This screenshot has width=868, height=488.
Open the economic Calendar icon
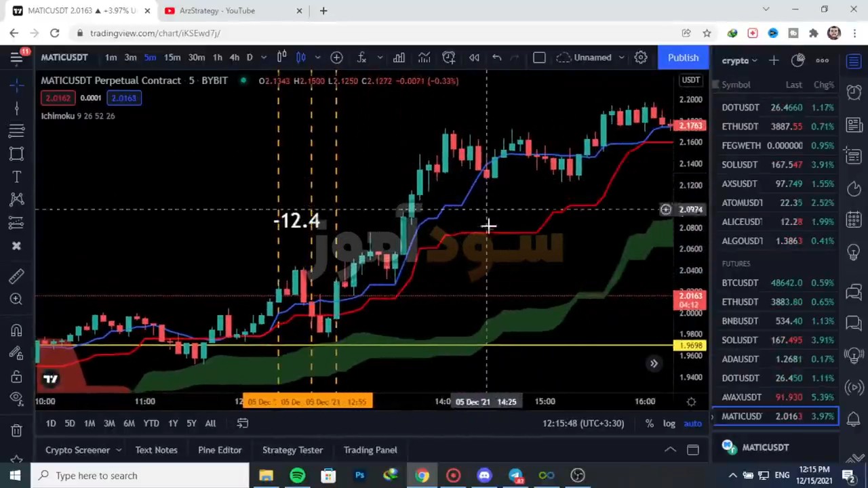point(854,220)
